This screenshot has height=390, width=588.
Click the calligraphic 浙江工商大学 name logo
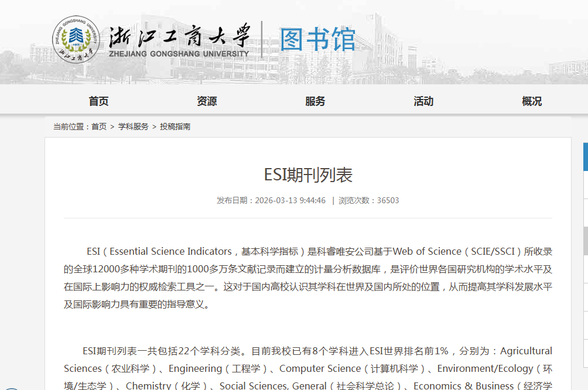click(179, 35)
